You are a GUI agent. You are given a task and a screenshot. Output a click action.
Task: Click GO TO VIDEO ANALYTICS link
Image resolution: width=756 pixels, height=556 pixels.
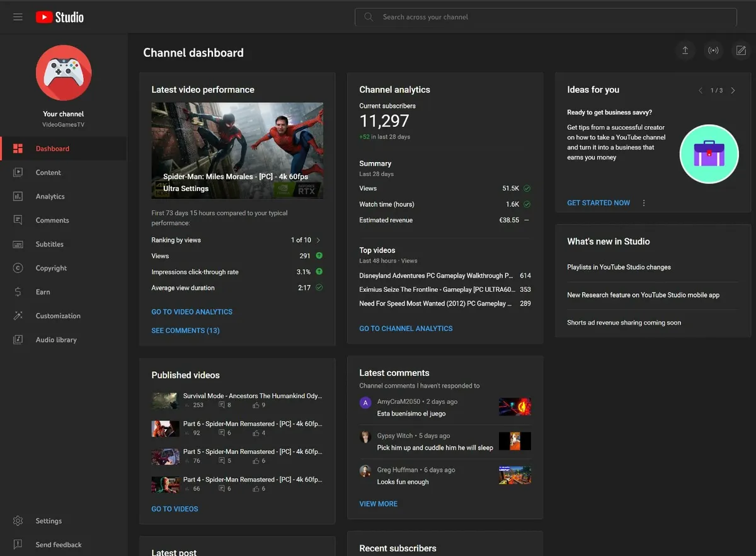(192, 312)
